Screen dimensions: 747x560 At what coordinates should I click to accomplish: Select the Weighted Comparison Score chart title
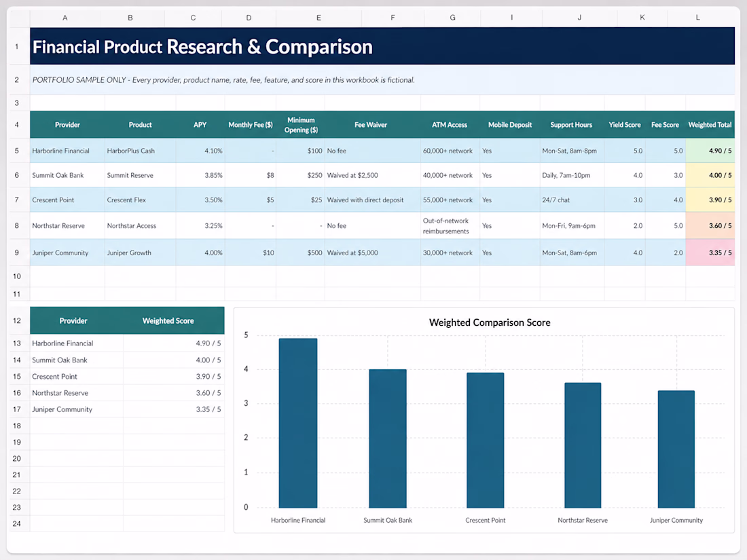(x=489, y=322)
